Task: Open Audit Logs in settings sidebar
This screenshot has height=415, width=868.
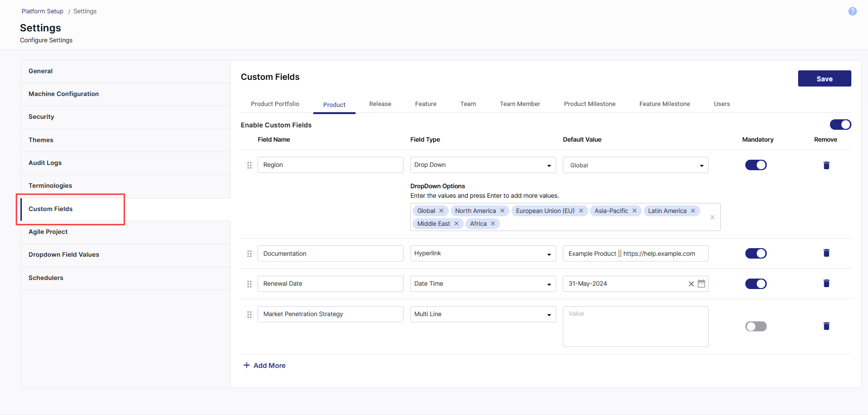Action: [45, 163]
